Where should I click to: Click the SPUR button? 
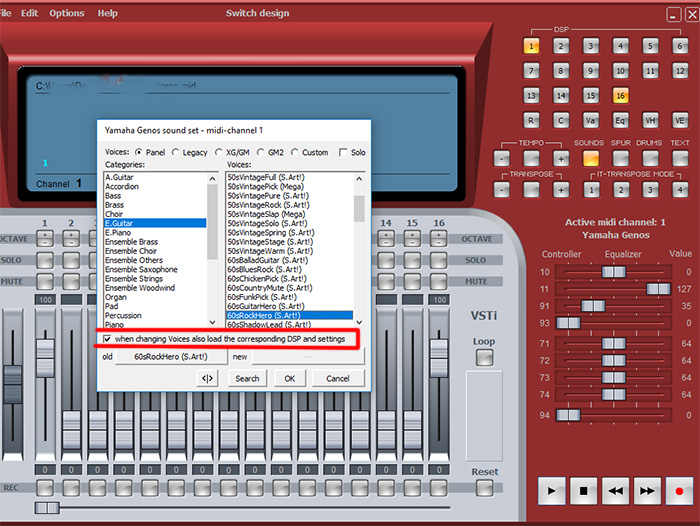pyautogui.click(x=621, y=158)
